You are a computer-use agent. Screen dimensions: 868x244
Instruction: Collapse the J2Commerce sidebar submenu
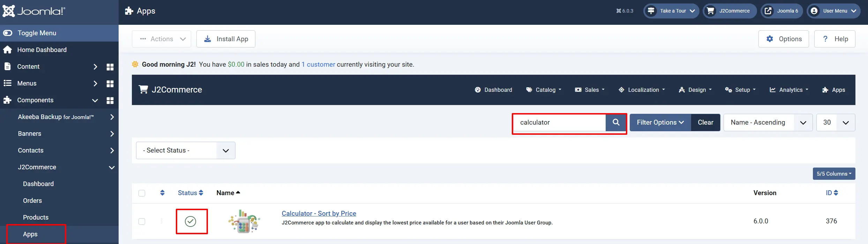pyautogui.click(x=112, y=168)
